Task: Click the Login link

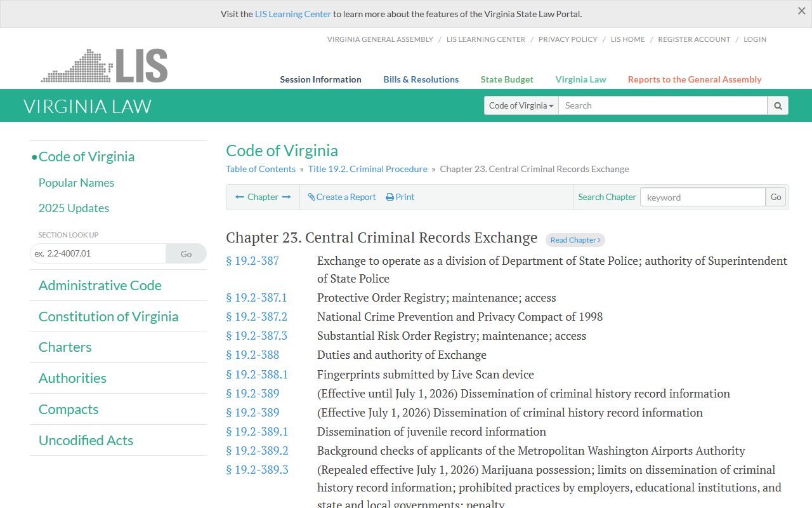Action: point(755,39)
